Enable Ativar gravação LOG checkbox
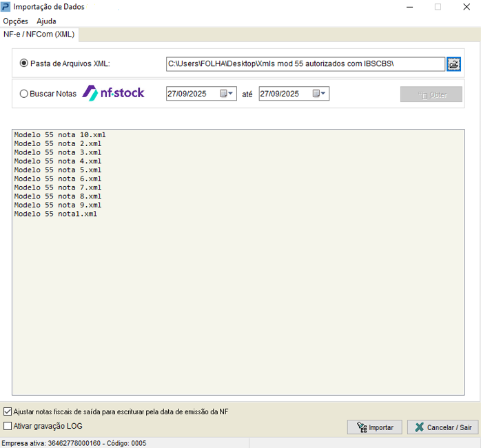This screenshot has height=448, width=481. pyautogui.click(x=8, y=426)
